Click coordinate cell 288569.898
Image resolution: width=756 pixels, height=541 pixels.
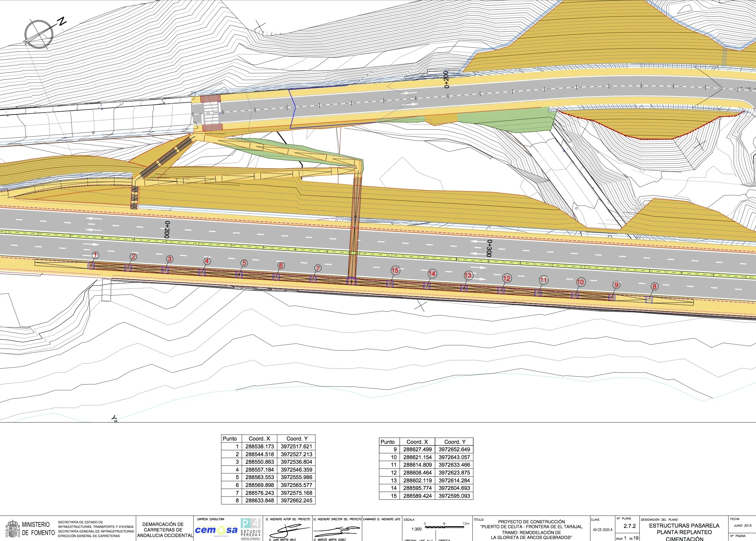tap(259, 485)
